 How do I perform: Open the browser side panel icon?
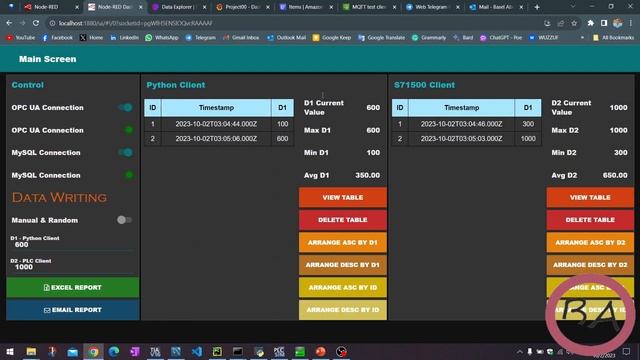coord(604,23)
